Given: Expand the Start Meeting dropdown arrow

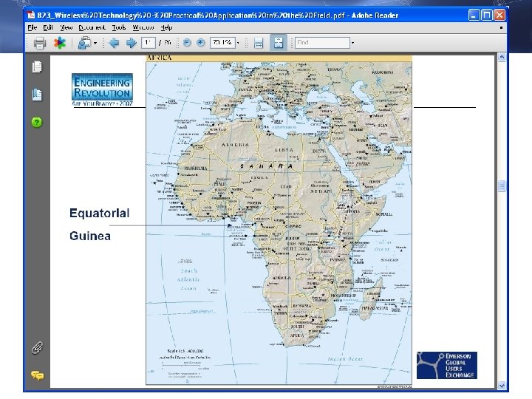Looking at the screenshot, I should coord(95,43).
